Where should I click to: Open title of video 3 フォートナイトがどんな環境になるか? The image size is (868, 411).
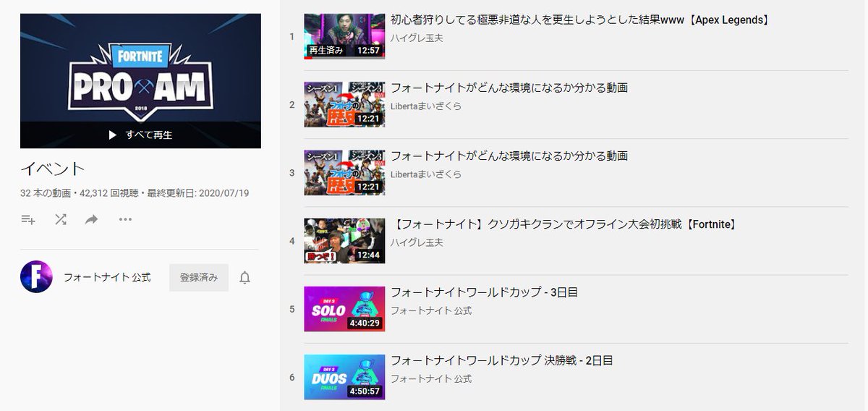point(509,156)
